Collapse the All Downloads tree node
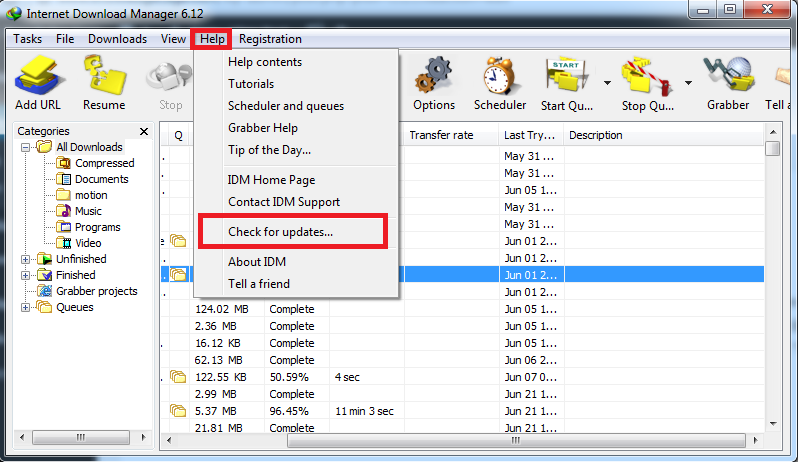Screen dimensions: 798x462 tap(25, 148)
